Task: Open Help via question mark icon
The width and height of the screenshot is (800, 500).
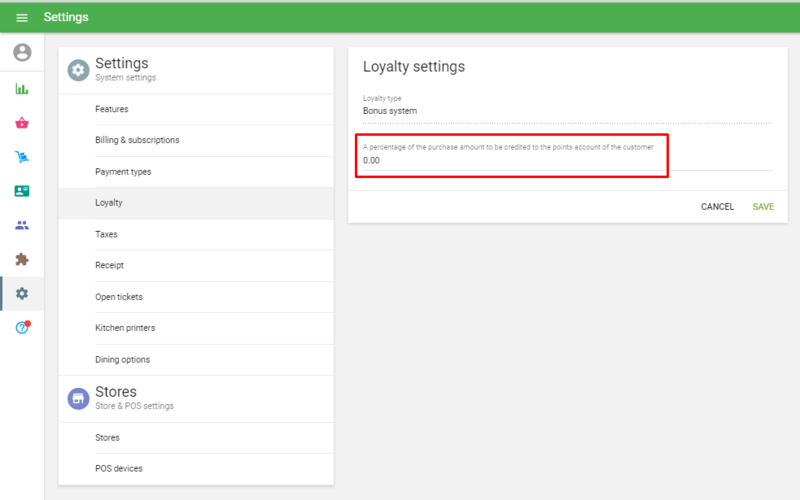Action: pos(22,327)
